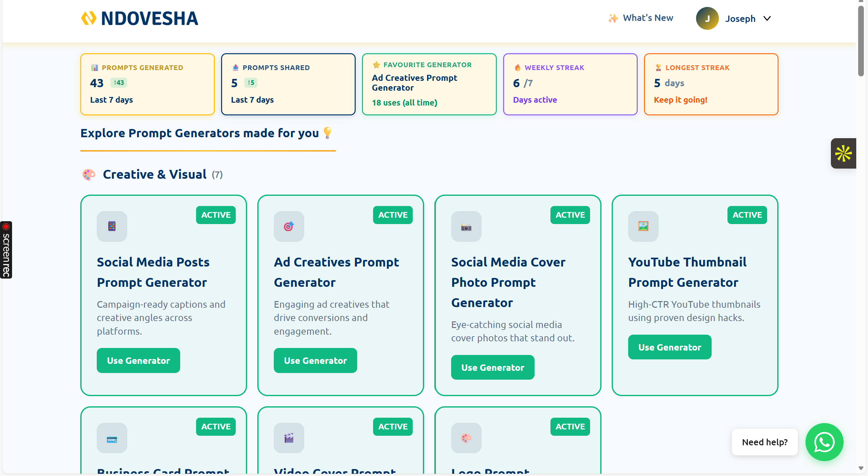Click the Social Media Posts card icon

point(112,226)
